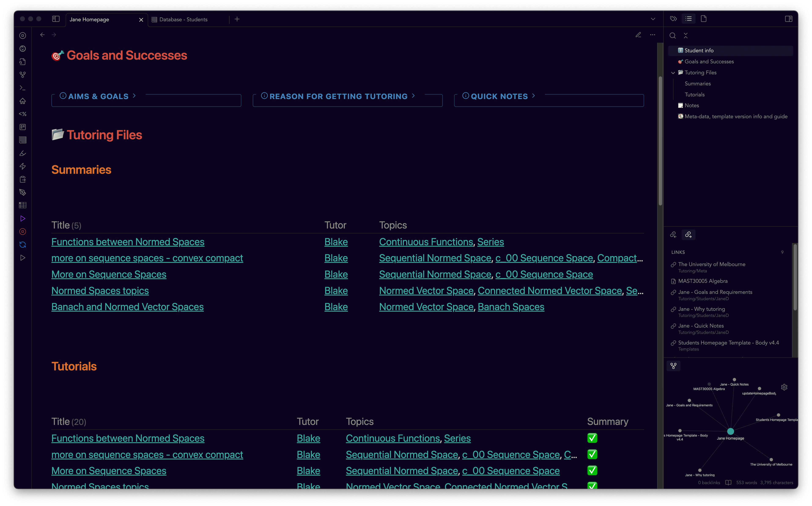Viewport: 812px width, 506px height.
Task: Open graph settings gear in local graph
Action: click(x=784, y=387)
